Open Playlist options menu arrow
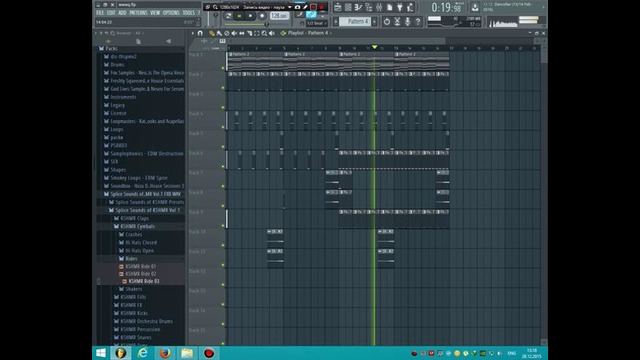 193,33
